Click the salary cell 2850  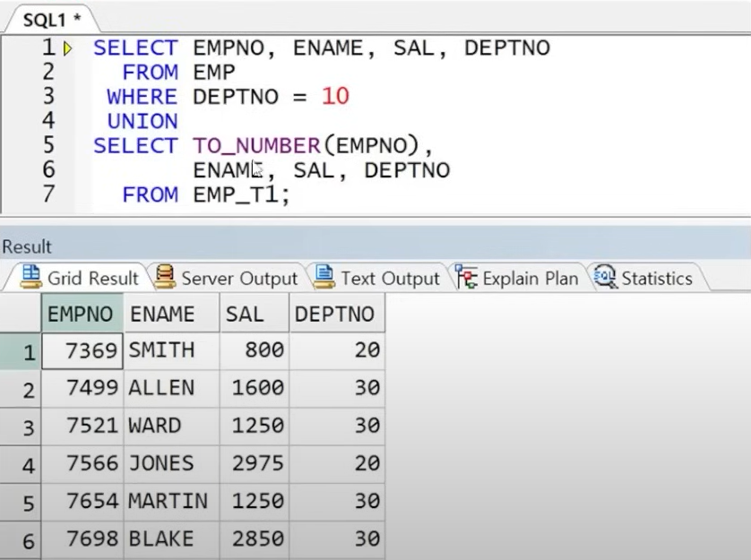[x=255, y=540]
